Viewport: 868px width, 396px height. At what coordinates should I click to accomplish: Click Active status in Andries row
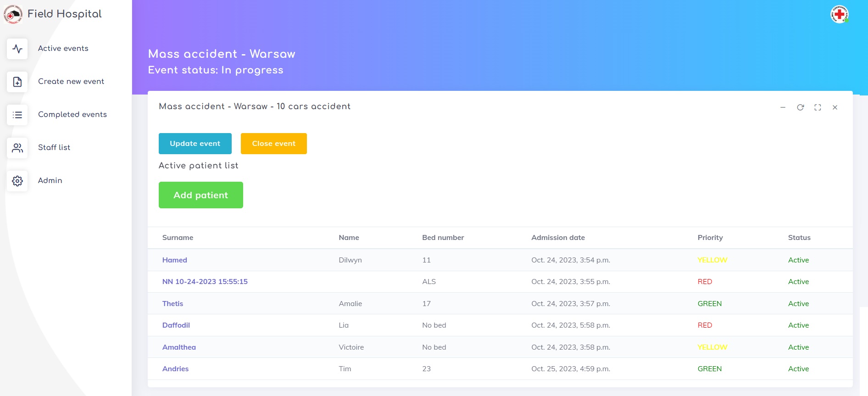tap(798, 369)
